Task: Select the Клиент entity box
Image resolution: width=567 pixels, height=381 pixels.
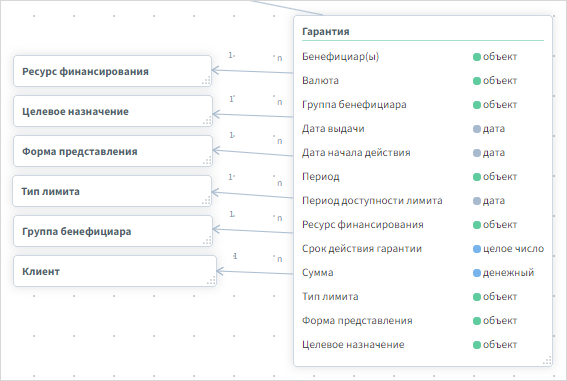Action: tap(115, 271)
